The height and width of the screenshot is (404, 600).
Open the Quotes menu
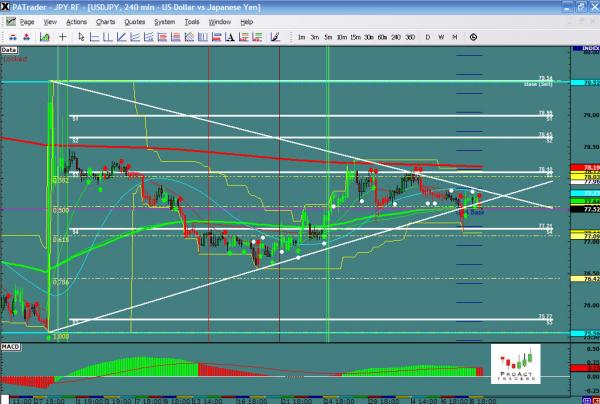[133, 21]
